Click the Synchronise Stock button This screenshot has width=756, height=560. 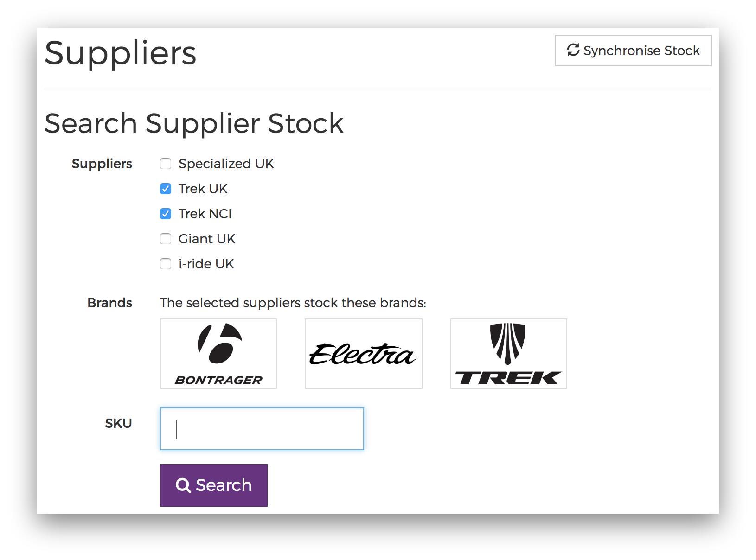pos(633,51)
